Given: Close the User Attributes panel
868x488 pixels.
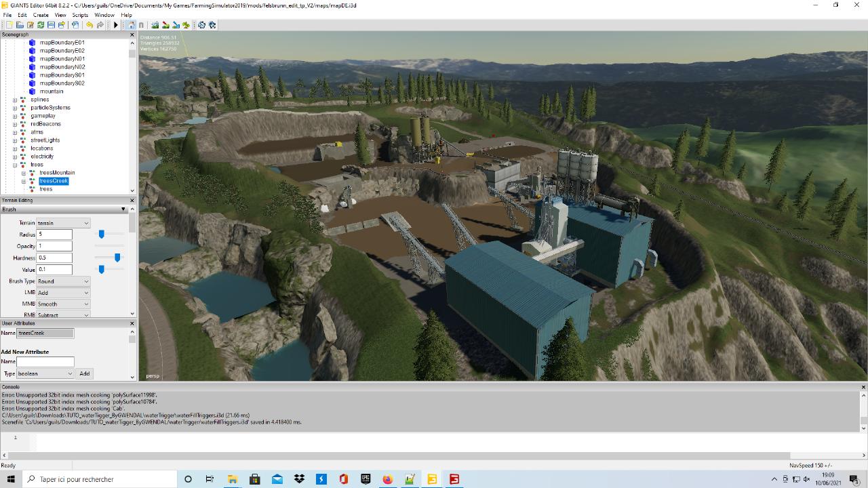Looking at the screenshot, I should 132,323.
